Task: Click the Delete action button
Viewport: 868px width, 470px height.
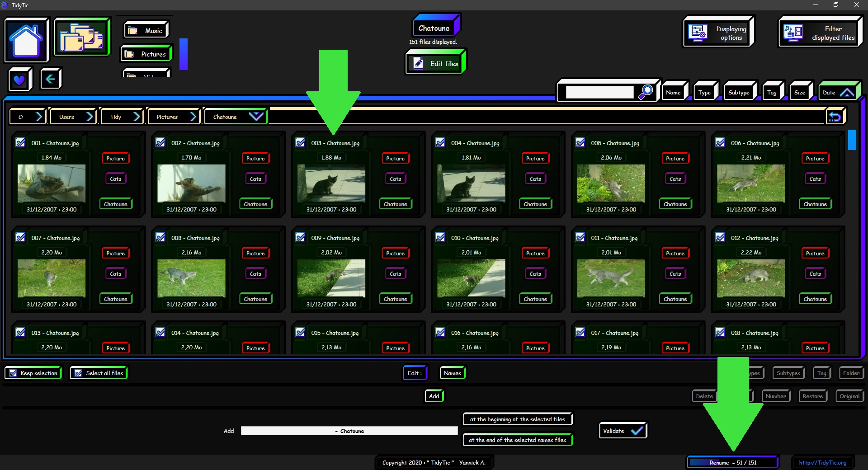Action: tap(704, 396)
